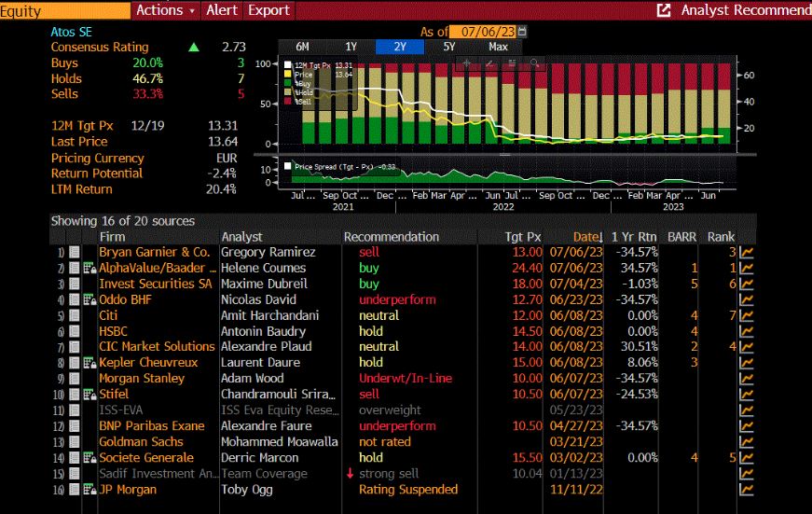Click the locked note icon beside JP Morgan
This screenshot has width=812, height=514.
point(89,490)
